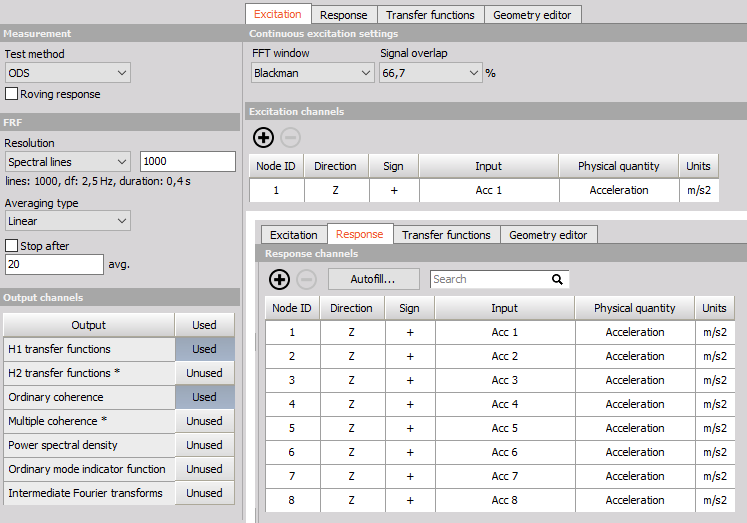Open the FFT window Blackman dropdown

313,73
